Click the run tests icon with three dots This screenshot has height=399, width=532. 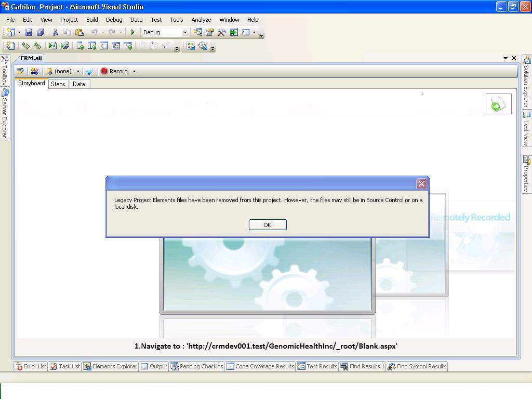[37, 46]
